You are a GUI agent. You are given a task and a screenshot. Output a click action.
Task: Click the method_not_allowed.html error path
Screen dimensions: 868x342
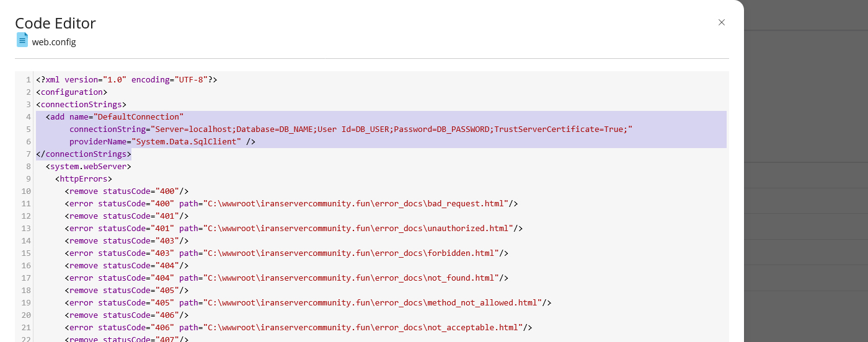[372, 303]
